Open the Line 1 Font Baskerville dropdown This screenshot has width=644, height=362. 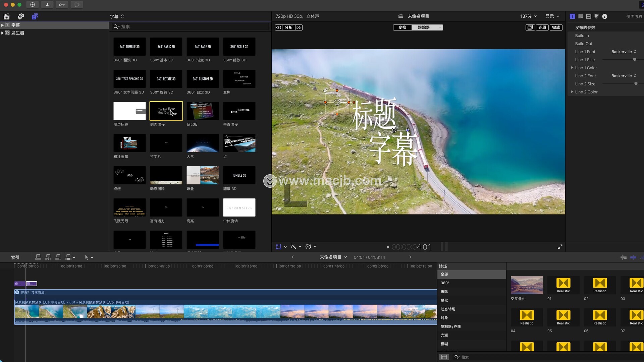(624, 52)
